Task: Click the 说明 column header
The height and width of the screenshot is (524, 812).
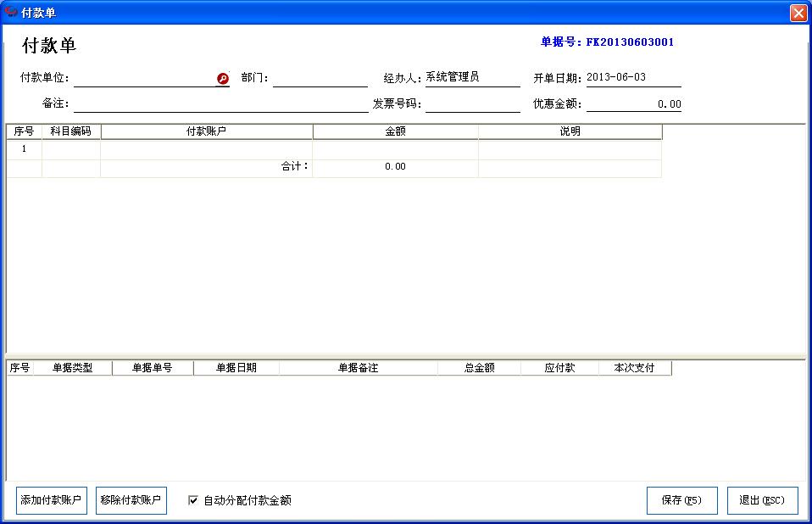Action: [570, 131]
